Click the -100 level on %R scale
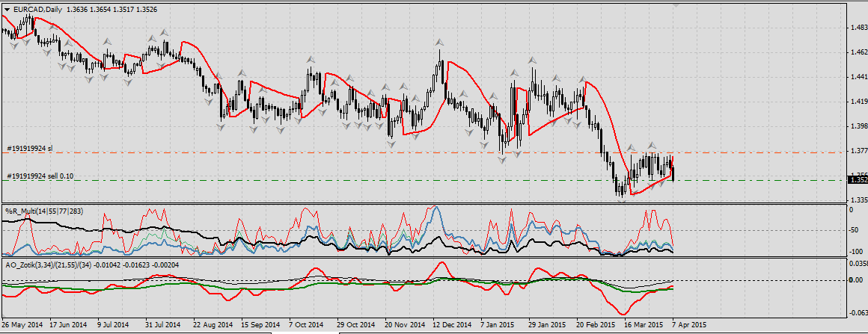Screen dimensions: 868x334 click(858, 252)
